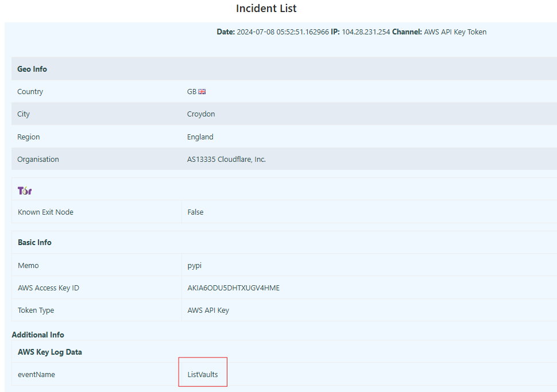Click the Known Exit Node label

coord(45,212)
